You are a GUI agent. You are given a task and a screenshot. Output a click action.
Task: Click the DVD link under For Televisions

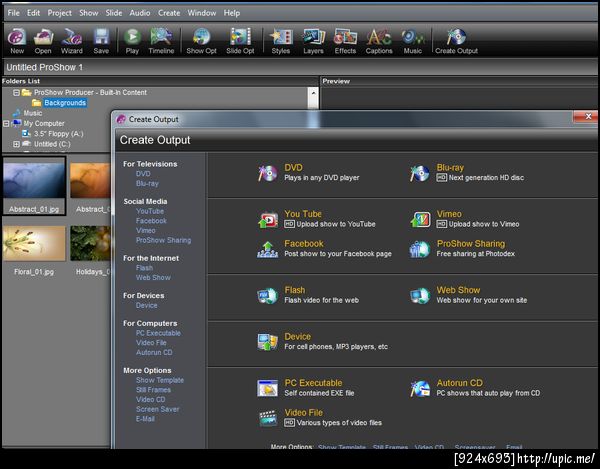pyautogui.click(x=143, y=174)
